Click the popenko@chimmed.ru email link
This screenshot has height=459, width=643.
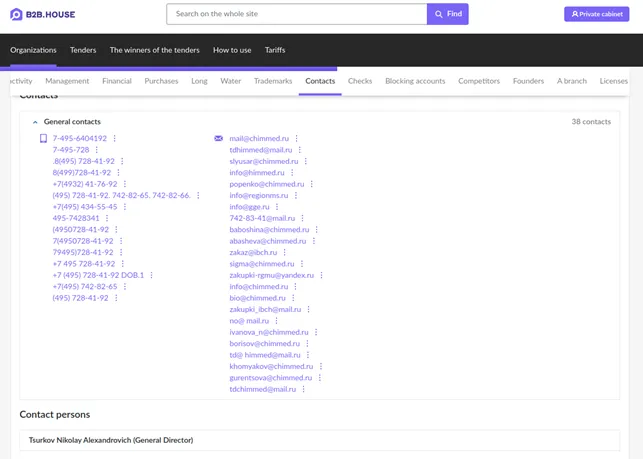click(266, 184)
